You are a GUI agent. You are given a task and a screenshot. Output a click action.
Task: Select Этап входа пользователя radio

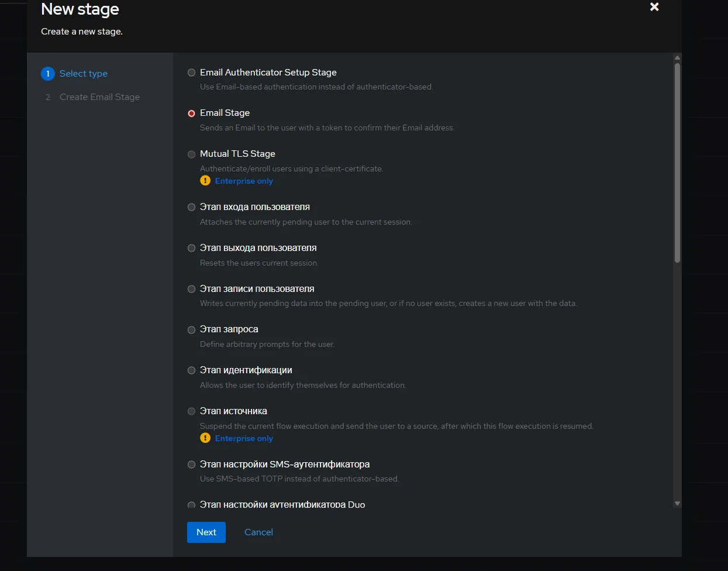click(x=191, y=207)
